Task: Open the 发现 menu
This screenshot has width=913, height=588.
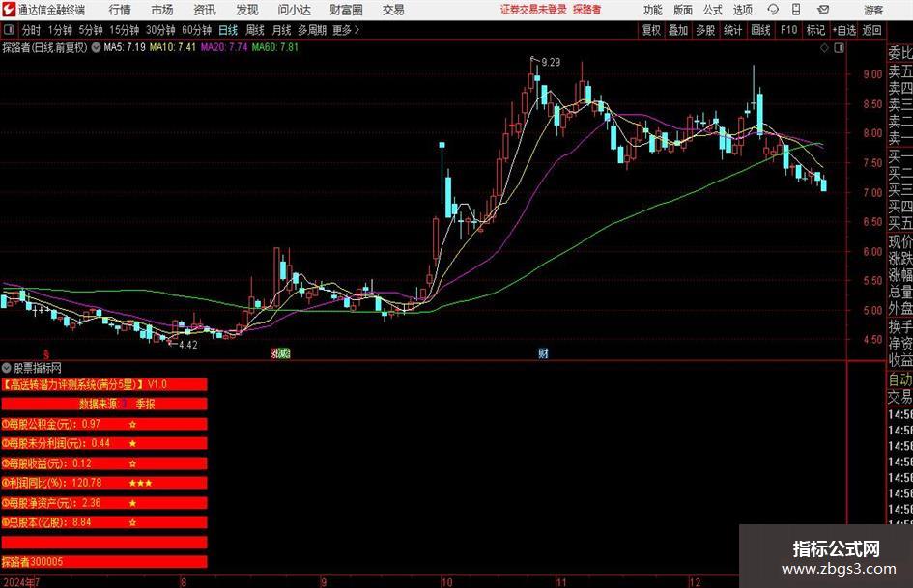Action: [x=247, y=10]
